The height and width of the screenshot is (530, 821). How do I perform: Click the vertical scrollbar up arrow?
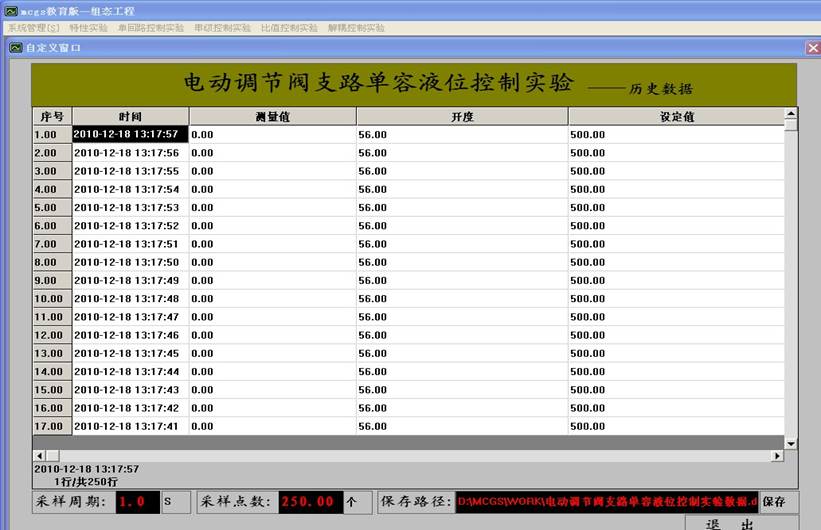coord(791,114)
